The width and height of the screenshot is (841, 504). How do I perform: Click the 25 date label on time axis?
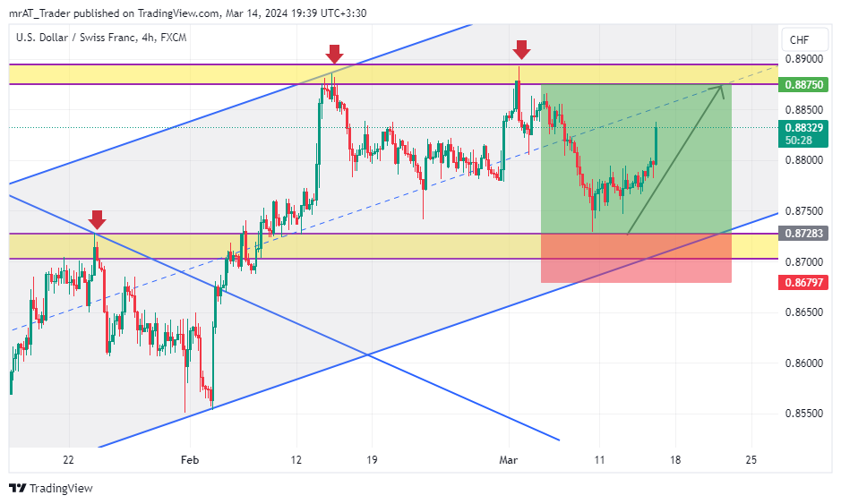click(751, 460)
